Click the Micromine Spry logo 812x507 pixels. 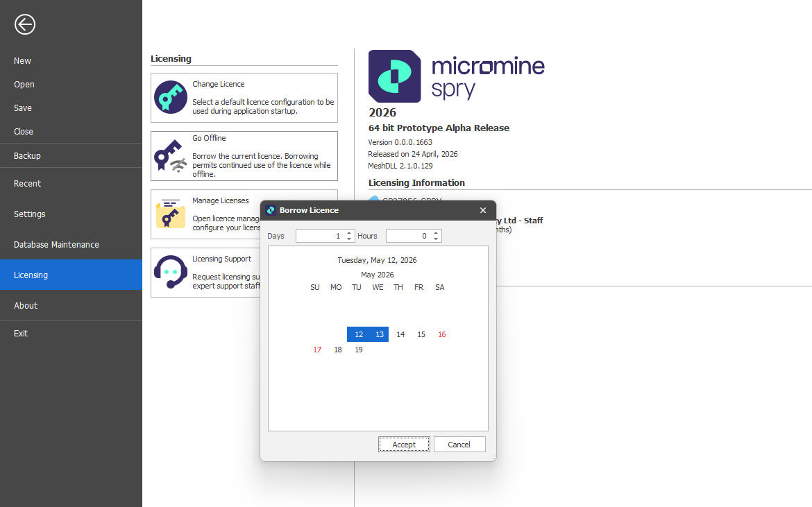coord(456,76)
